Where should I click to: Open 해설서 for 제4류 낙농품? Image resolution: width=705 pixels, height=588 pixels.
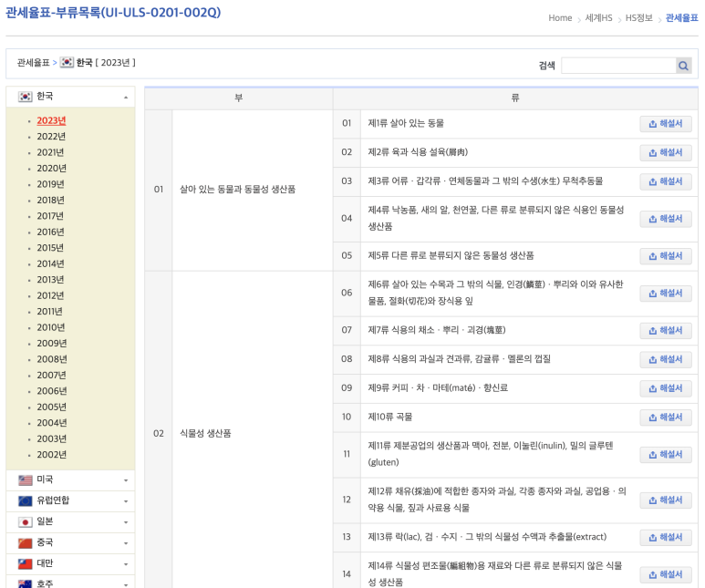click(x=666, y=219)
